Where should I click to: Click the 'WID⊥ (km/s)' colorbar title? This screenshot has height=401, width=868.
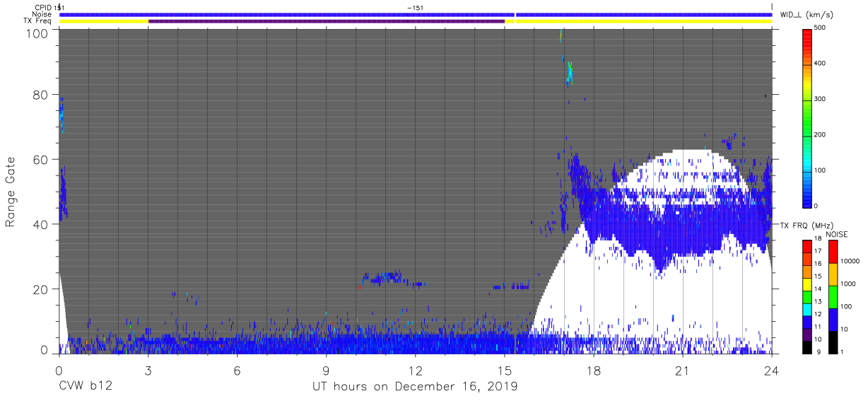point(805,14)
